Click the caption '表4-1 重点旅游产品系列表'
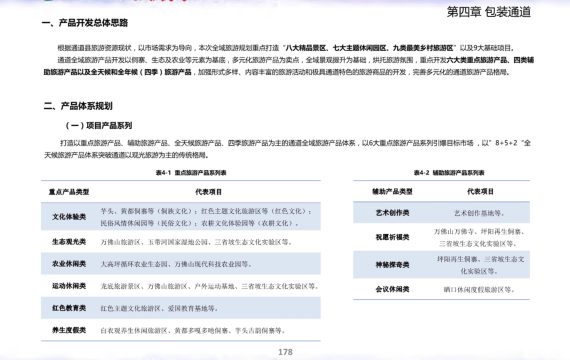 tap(191, 173)
